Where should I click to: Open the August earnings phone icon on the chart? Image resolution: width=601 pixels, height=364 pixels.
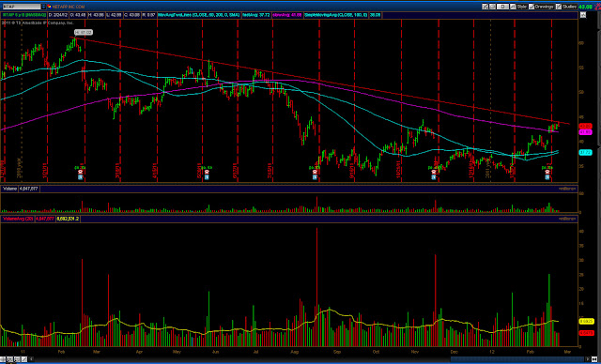click(x=315, y=173)
